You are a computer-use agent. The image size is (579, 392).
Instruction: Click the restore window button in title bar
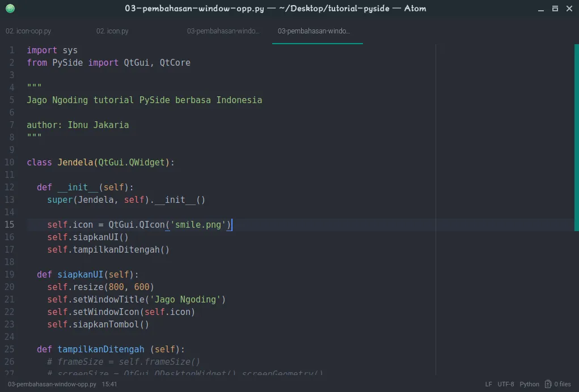tap(555, 8)
